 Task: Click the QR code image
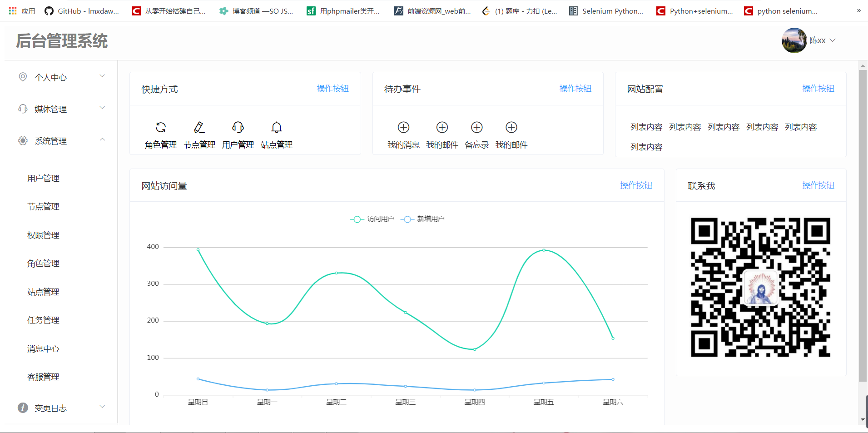click(x=761, y=287)
